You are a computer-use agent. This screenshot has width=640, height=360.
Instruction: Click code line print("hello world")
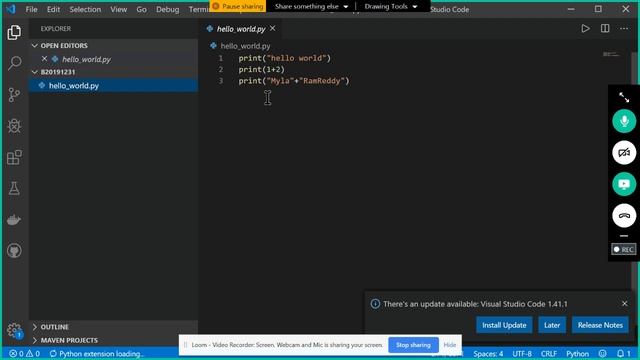(284, 58)
